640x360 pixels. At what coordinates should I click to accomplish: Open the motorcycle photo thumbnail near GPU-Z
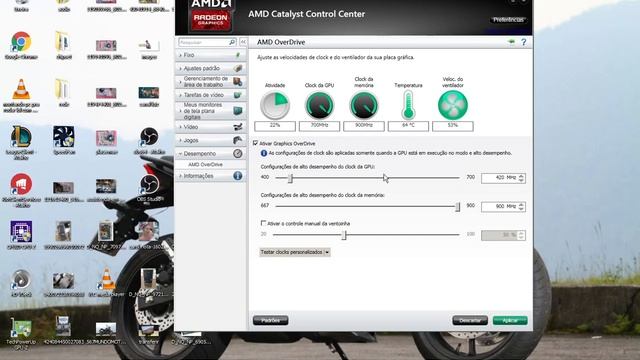106,328
